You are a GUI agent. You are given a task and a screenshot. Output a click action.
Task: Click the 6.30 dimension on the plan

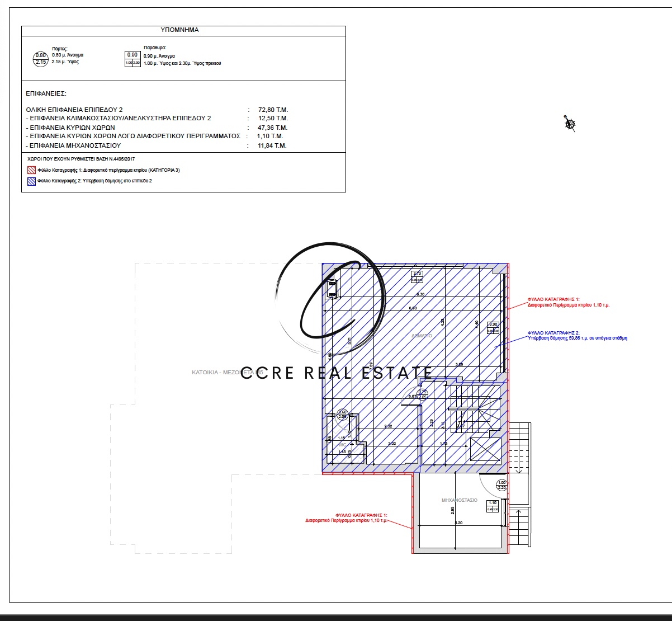click(421, 294)
